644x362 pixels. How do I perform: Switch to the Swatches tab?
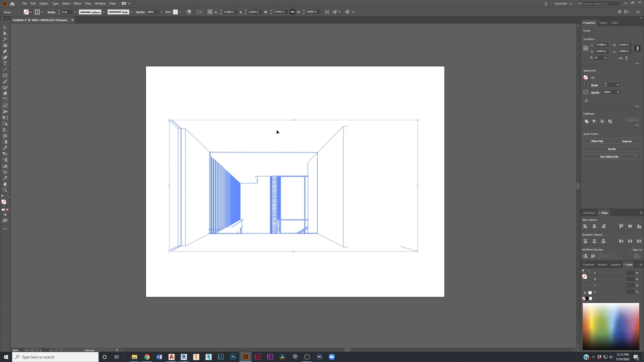point(588,264)
